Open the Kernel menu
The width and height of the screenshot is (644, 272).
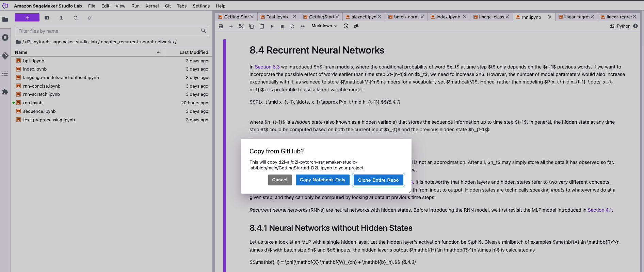pyautogui.click(x=152, y=6)
